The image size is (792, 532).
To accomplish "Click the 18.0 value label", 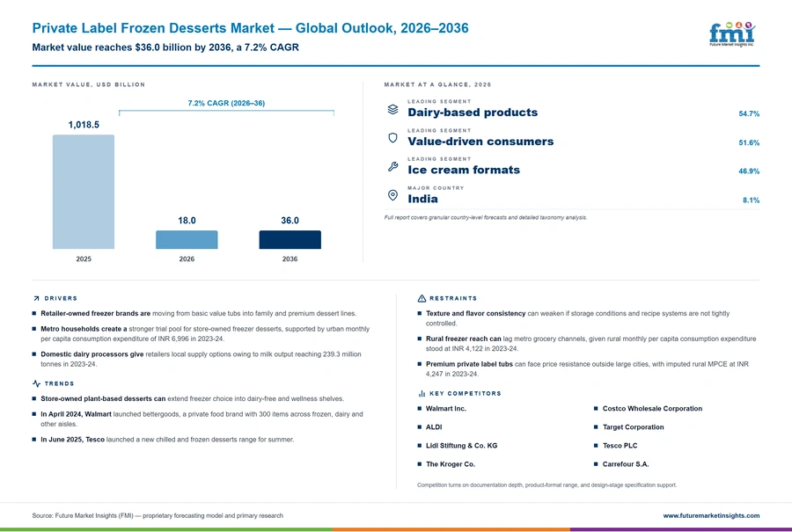I will point(187,221).
